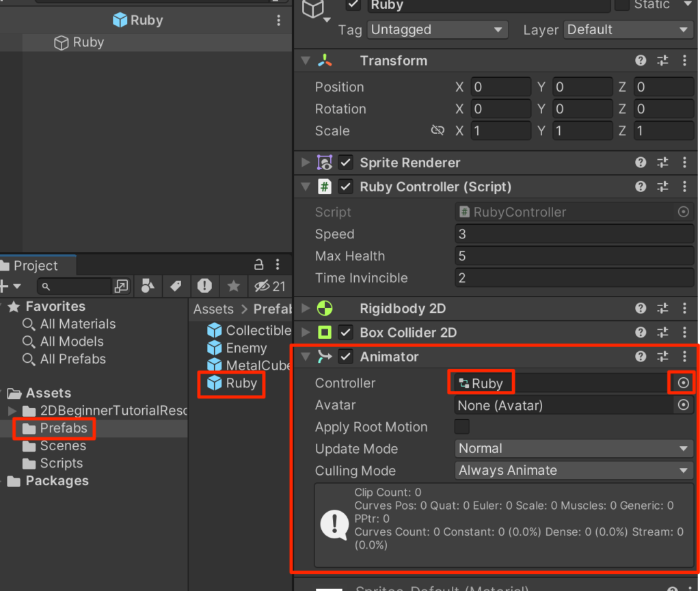This screenshot has width=700, height=591.
Task: Open Ruby Controller more options menu
Action: click(684, 187)
